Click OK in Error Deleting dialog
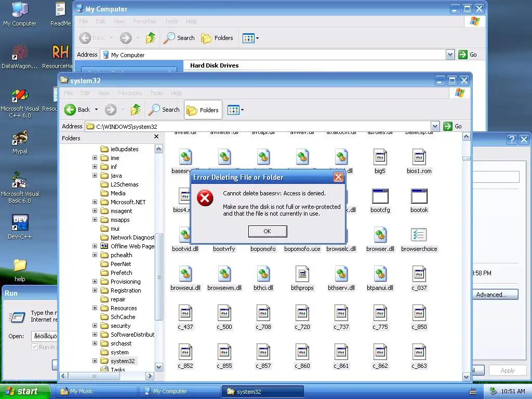 pos(268,231)
